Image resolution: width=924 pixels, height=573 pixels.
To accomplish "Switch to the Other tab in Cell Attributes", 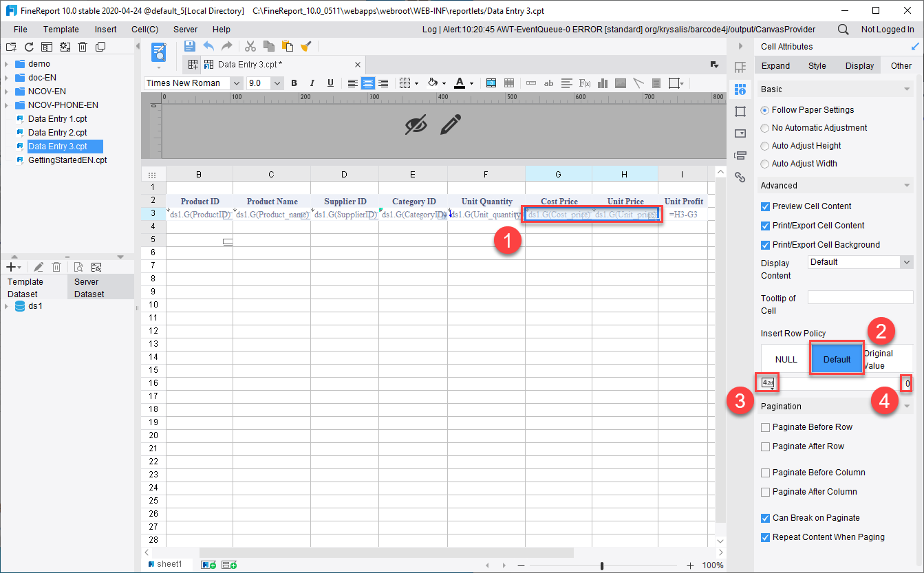I will (x=901, y=65).
